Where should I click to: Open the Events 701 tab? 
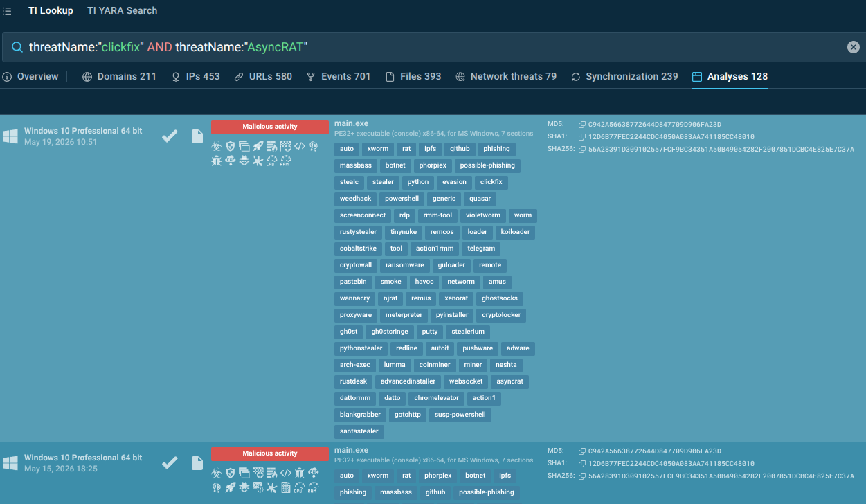339,76
